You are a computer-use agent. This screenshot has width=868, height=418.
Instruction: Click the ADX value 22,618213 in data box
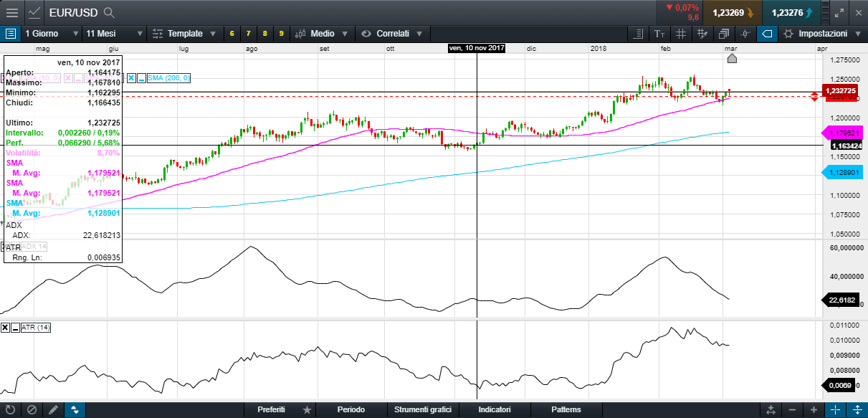click(x=101, y=234)
